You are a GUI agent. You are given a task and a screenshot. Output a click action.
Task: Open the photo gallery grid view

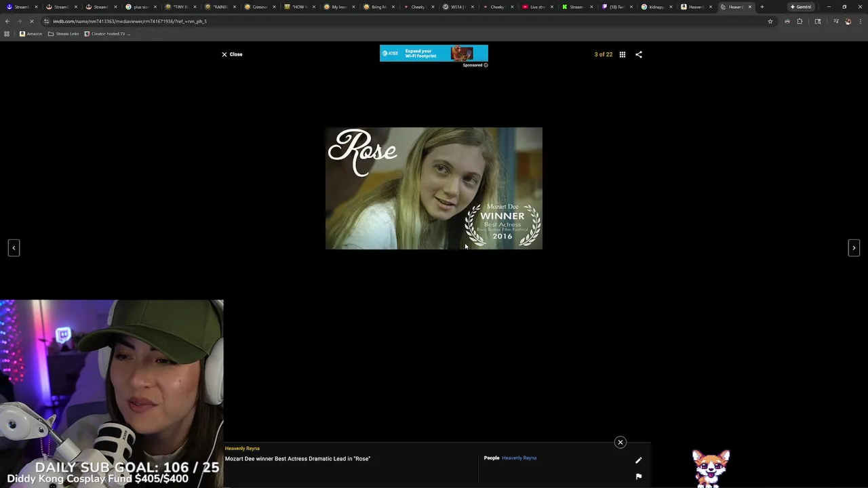(x=623, y=54)
